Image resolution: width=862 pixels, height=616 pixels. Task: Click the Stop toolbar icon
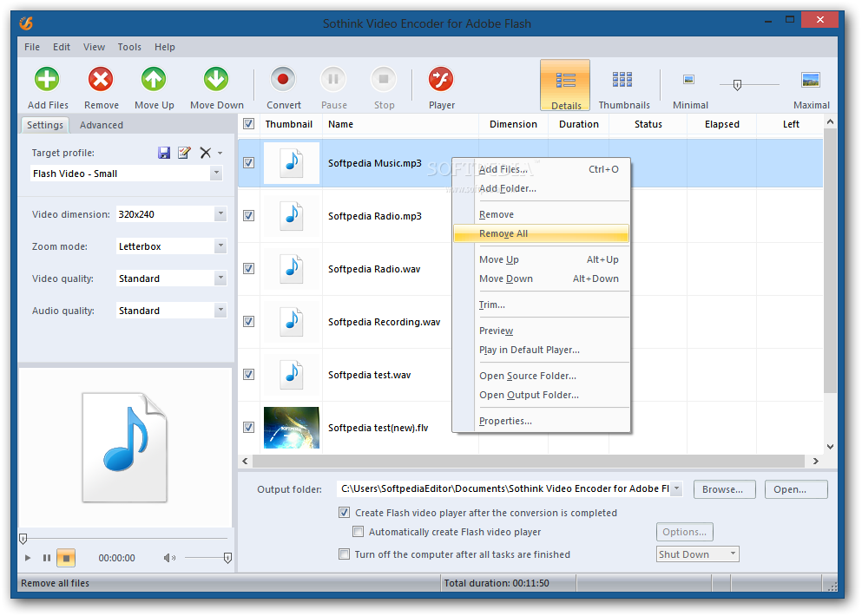(384, 80)
